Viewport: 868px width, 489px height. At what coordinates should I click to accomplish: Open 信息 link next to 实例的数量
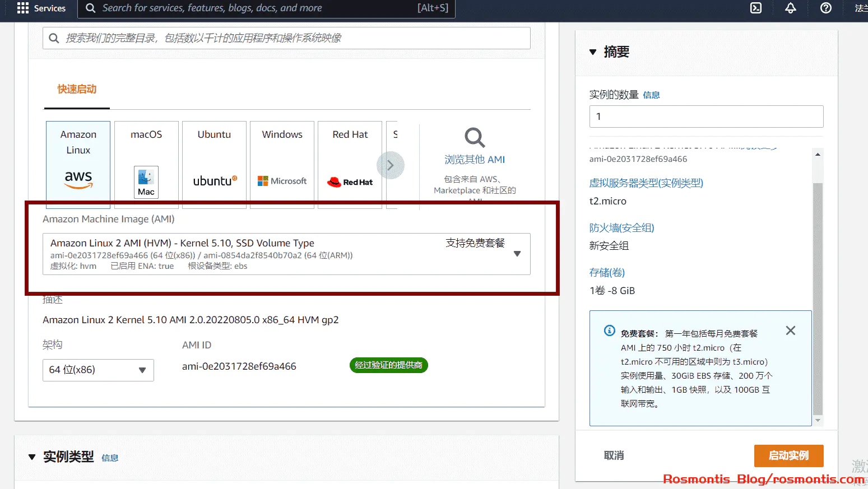pos(651,95)
